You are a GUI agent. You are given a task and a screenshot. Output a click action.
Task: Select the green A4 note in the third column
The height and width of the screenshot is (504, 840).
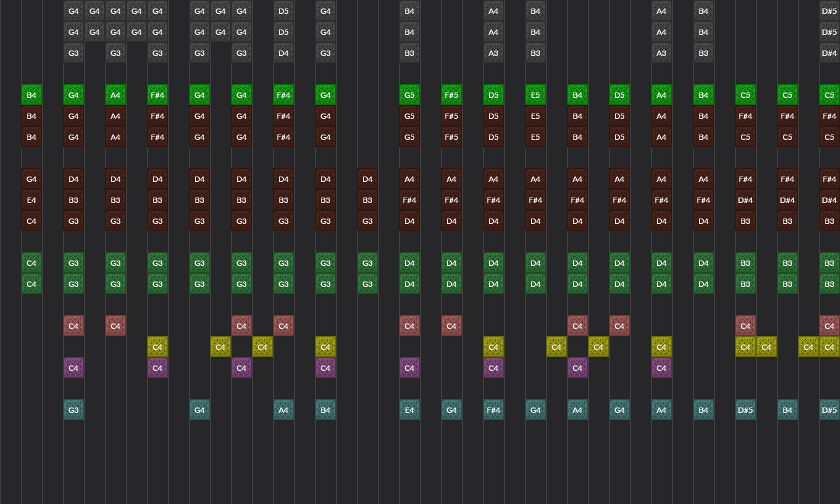coord(115,94)
